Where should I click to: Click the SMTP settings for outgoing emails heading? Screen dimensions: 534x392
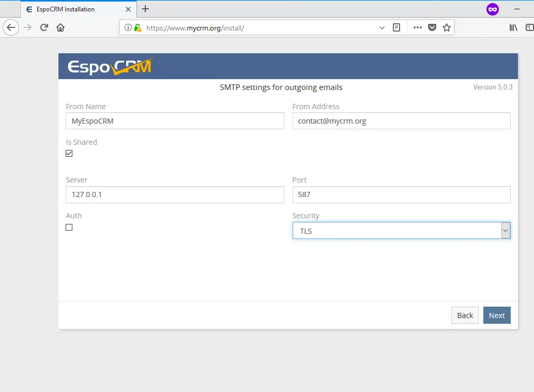coord(281,87)
